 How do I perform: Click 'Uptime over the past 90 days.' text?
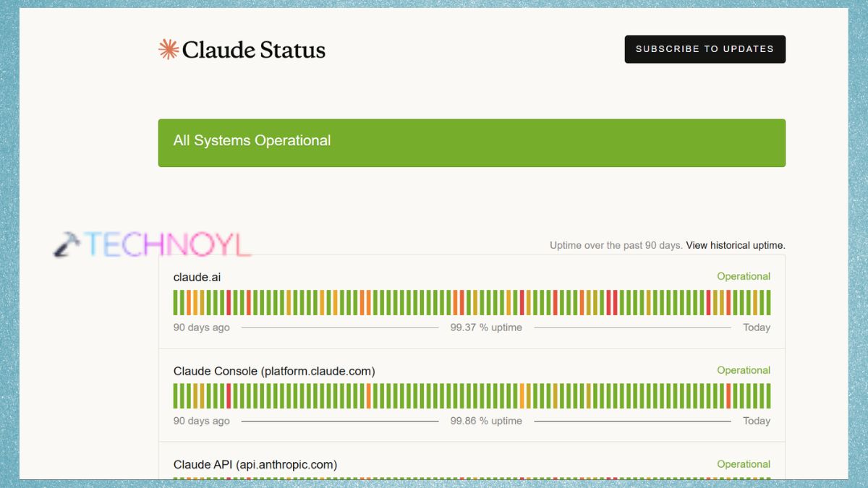[616, 245]
